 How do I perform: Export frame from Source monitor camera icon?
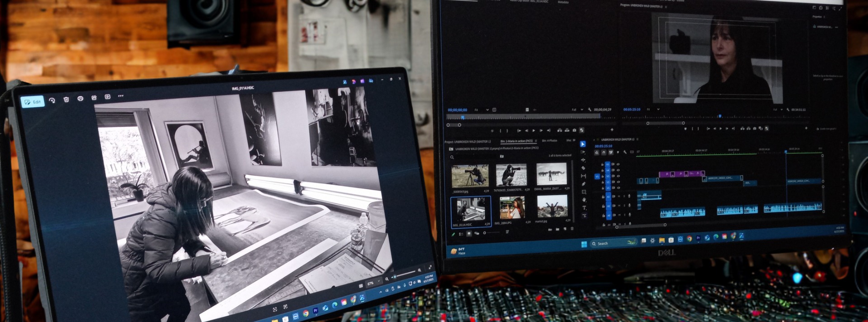click(x=574, y=130)
